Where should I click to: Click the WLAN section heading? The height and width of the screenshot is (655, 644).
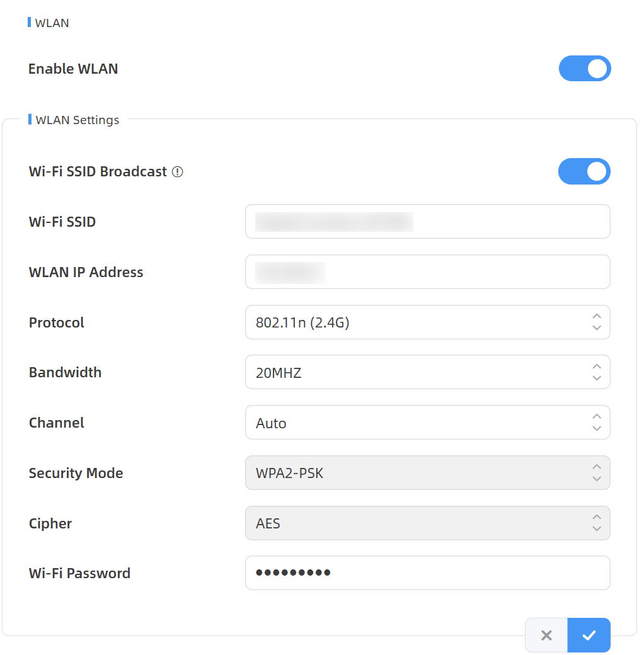(52, 23)
